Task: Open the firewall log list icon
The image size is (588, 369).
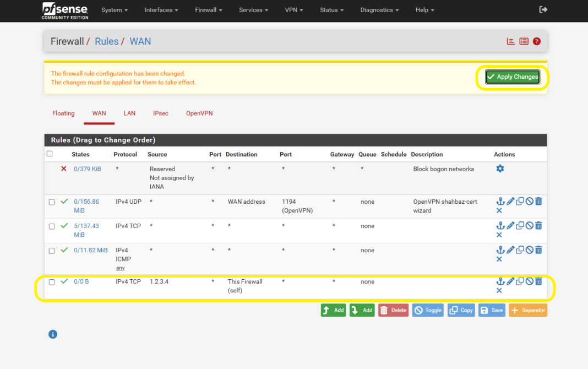Action: pyautogui.click(x=524, y=41)
